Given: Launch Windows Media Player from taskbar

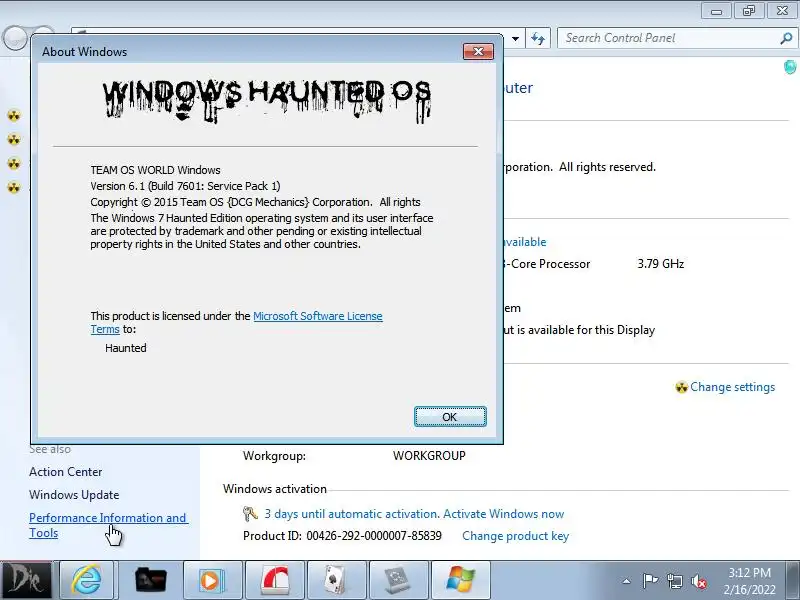Looking at the screenshot, I should coord(212,580).
